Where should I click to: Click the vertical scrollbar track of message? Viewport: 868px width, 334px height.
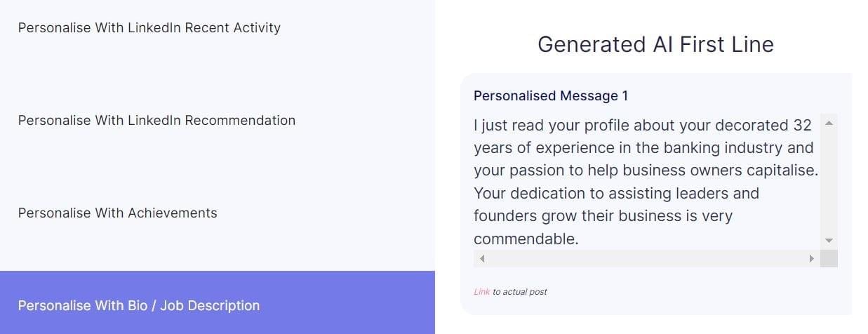(829, 182)
